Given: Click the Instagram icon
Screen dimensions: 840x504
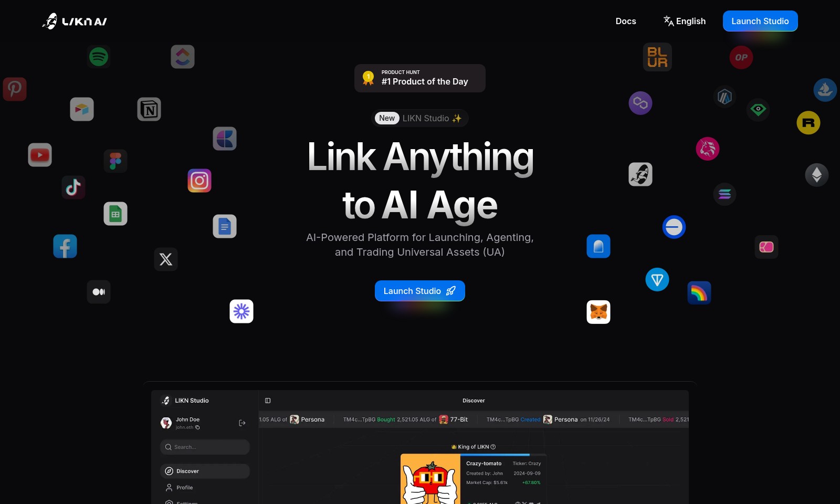Looking at the screenshot, I should pos(199,181).
